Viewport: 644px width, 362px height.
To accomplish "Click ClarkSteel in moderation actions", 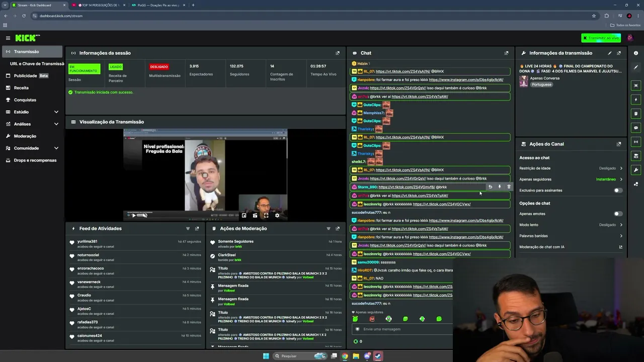I will 227,255.
